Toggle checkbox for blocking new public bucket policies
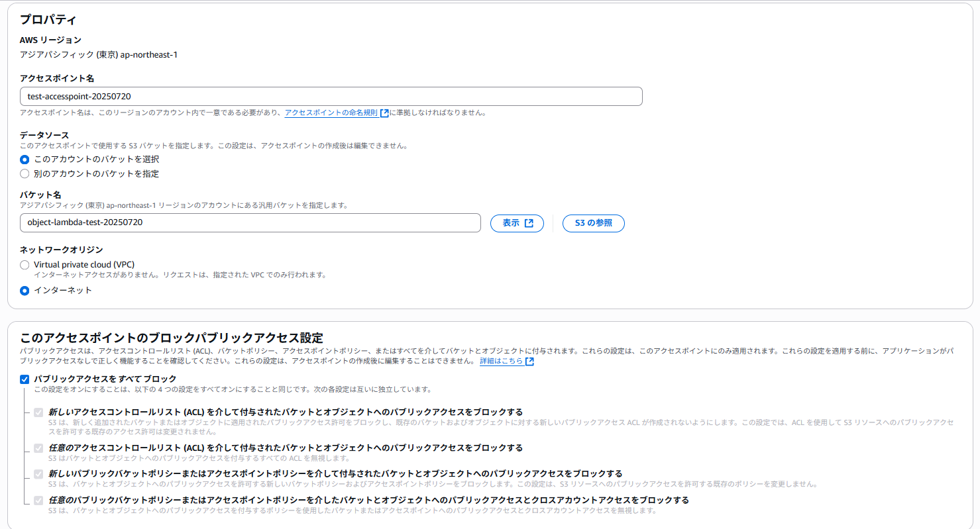 tap(38, 474)
